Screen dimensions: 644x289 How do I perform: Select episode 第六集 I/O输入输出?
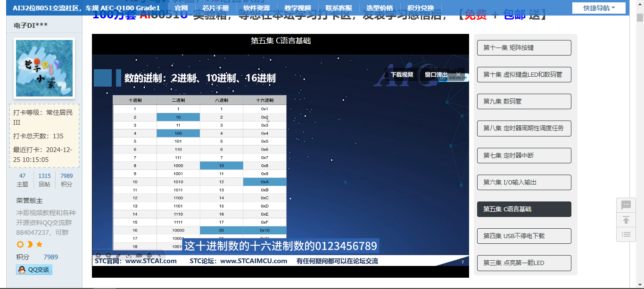coord(524,182)
